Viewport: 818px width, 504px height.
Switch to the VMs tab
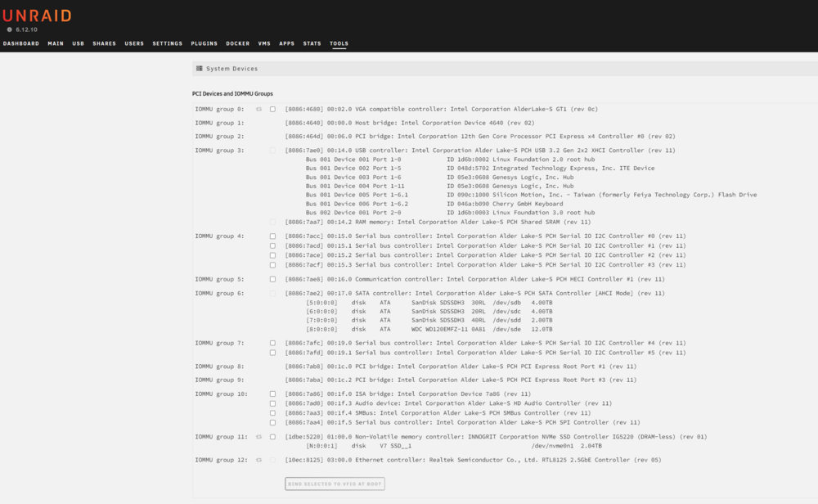tap(264, 44)
